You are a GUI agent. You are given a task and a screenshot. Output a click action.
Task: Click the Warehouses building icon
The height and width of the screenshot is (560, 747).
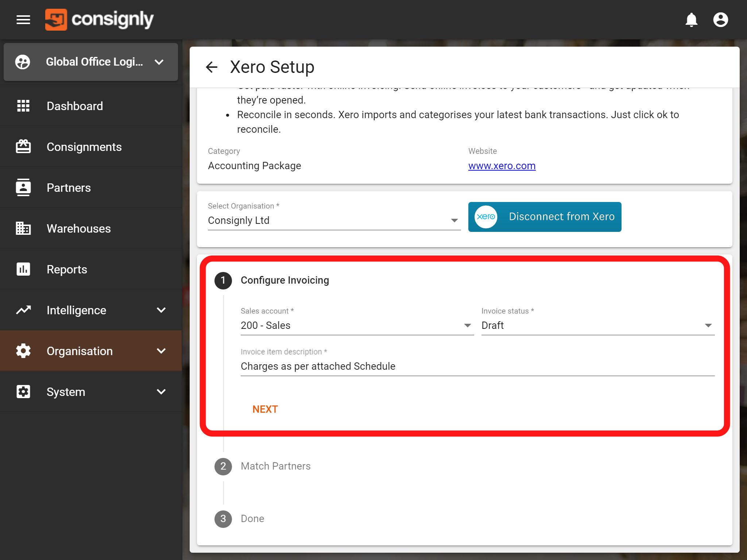23,228
